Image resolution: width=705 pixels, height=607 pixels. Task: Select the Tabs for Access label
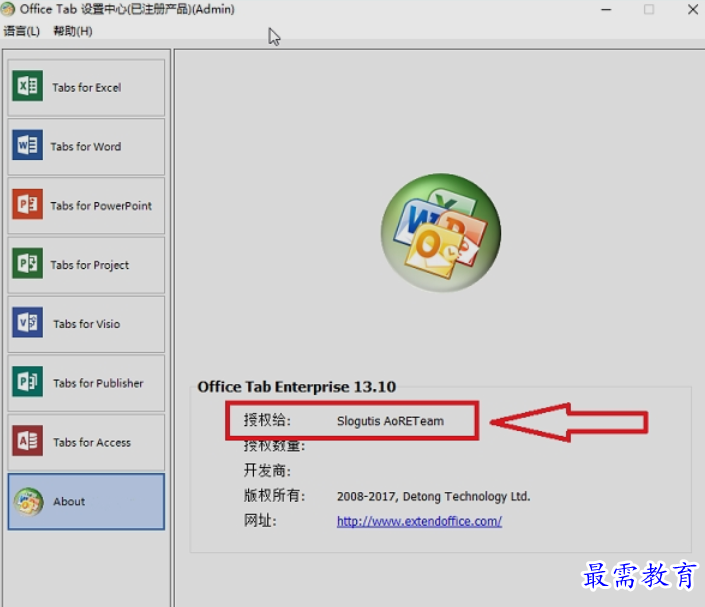92,443
